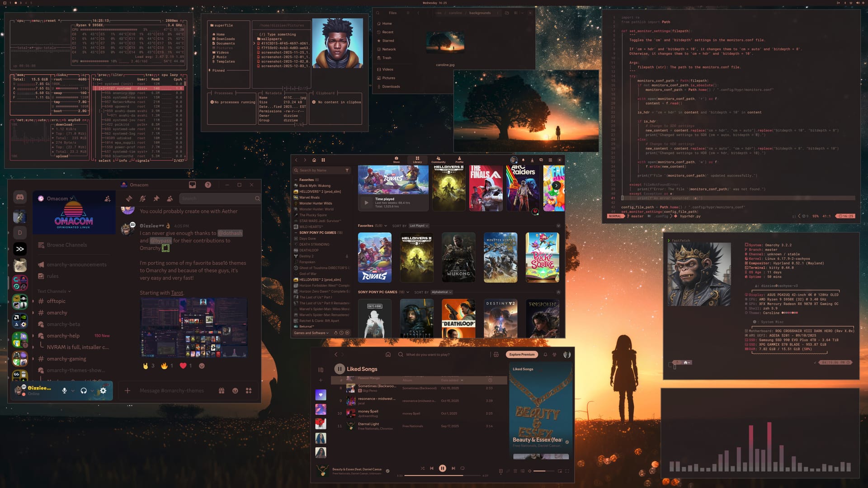868x488 pixels.
Task: Collapse Text Channels category in Discord
Action: pos(54,291)
